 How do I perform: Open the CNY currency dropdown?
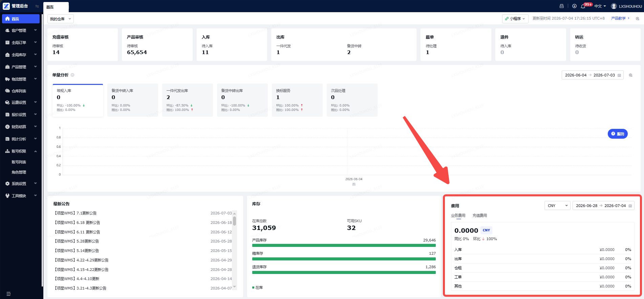557,206
